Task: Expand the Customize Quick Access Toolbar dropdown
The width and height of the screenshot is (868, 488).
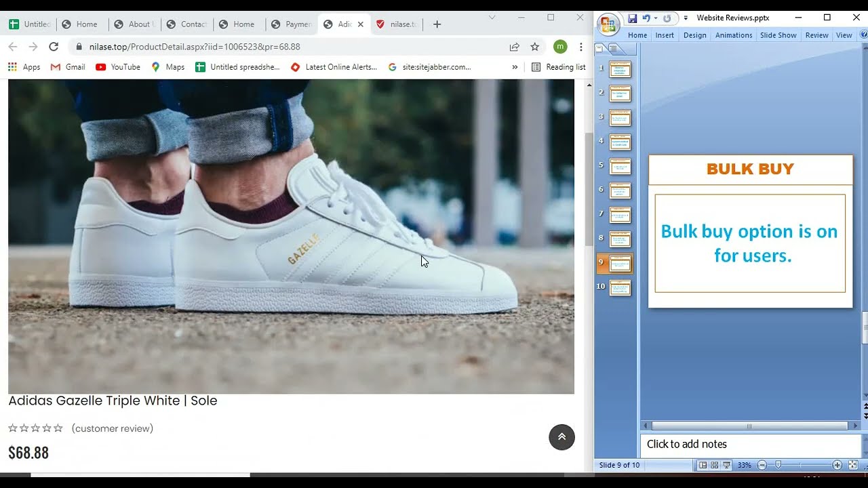Action: pyautogui.click(x=686, y=18)
